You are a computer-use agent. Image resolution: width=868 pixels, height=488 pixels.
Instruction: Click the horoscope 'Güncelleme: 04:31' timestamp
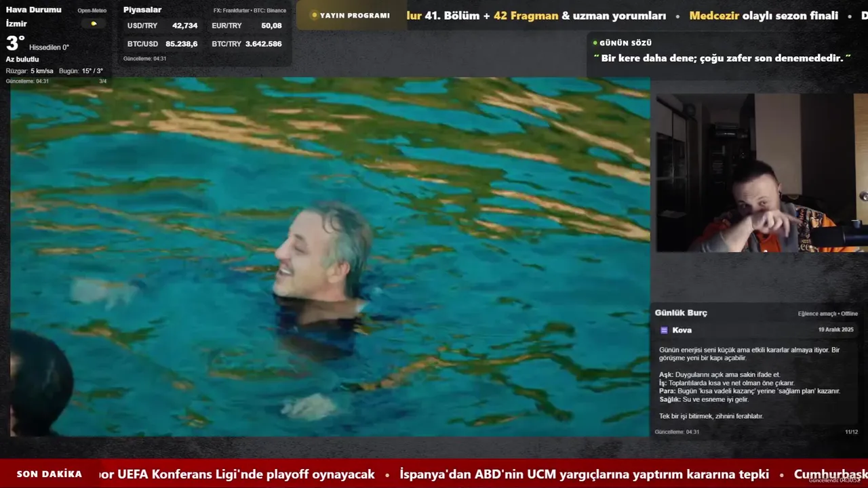coord(677,432)
